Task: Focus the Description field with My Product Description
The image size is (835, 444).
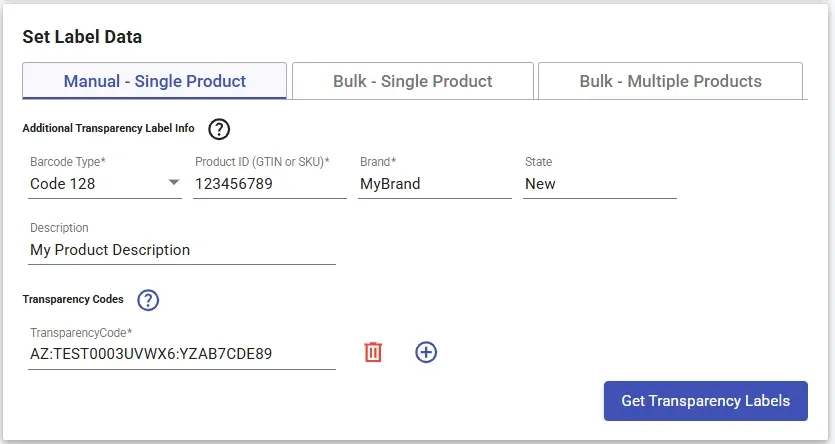Action: click(x=182, y=250)
